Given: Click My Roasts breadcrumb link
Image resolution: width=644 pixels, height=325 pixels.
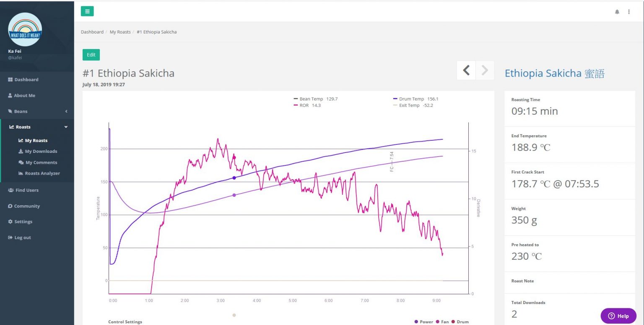Looking at the screenshot, I should (120, 32).
